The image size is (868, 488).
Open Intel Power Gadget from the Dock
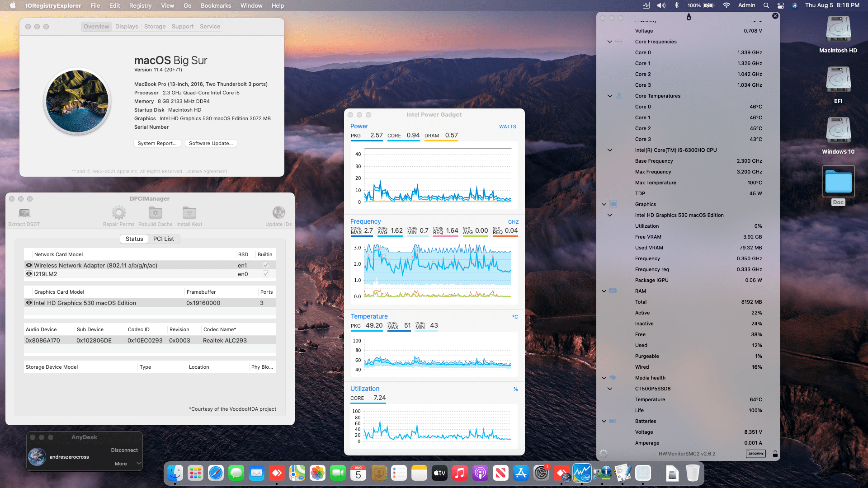pos(582,473)
